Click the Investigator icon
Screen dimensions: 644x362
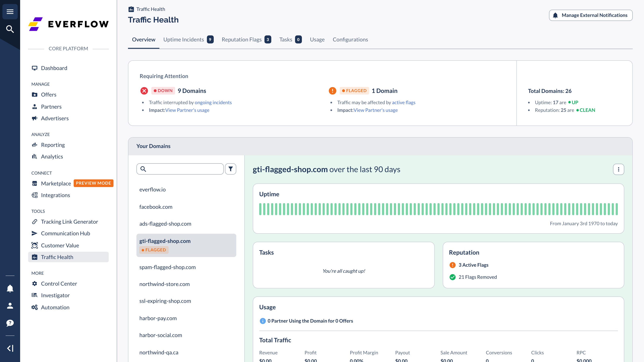(34, 295)
